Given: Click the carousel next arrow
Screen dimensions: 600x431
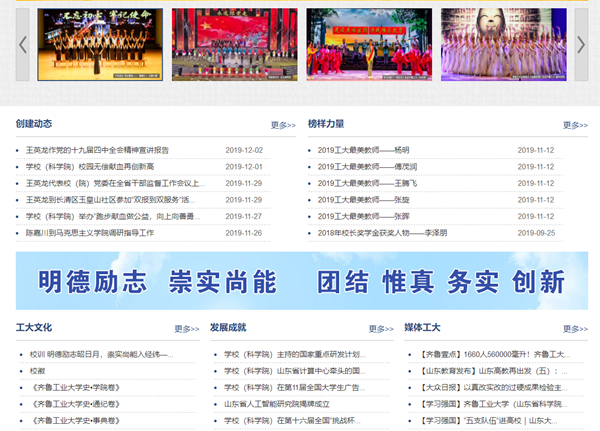Looking at the screenshot, I should tap(580, 44).
